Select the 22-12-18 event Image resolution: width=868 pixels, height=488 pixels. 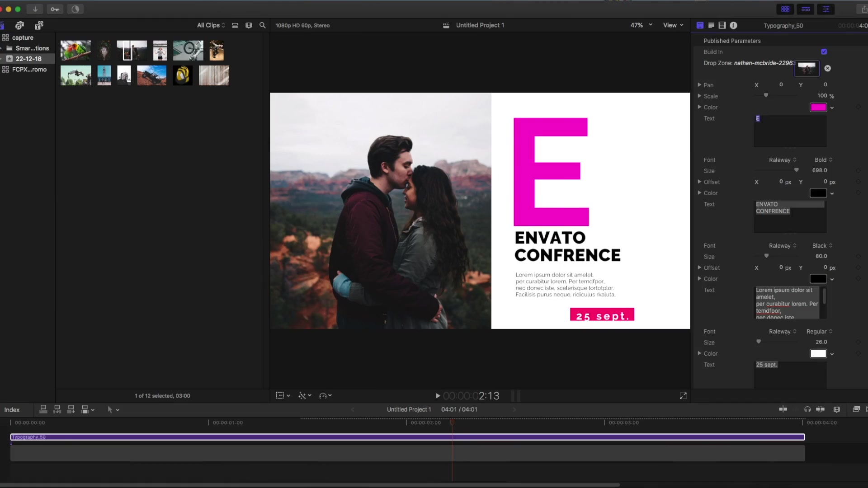coord(28,59)
